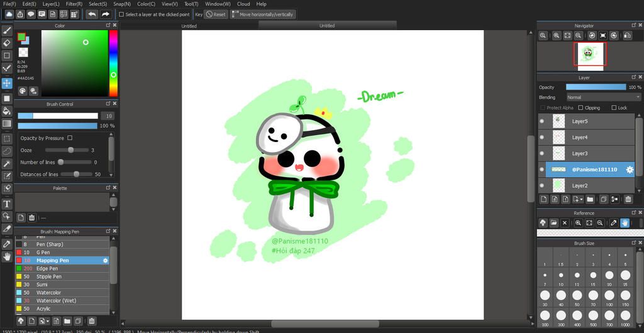Open the Cloud menu
This screenshot has height=333, width=644.
(x=243, y=4)
